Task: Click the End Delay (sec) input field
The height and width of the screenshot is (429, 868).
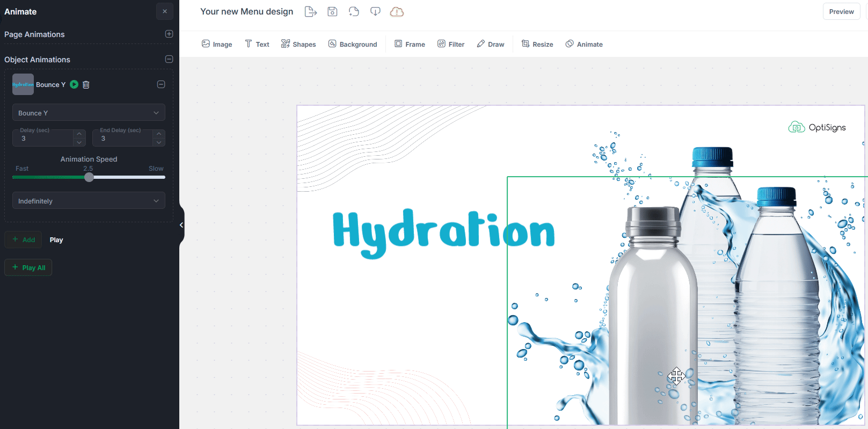Action: pos(122,138)
